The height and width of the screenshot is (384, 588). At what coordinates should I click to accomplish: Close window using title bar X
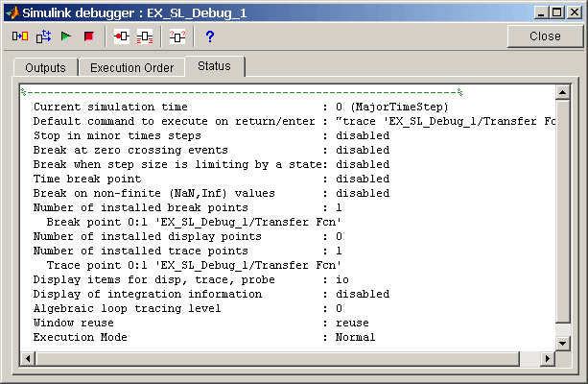(x=575, y=12)
